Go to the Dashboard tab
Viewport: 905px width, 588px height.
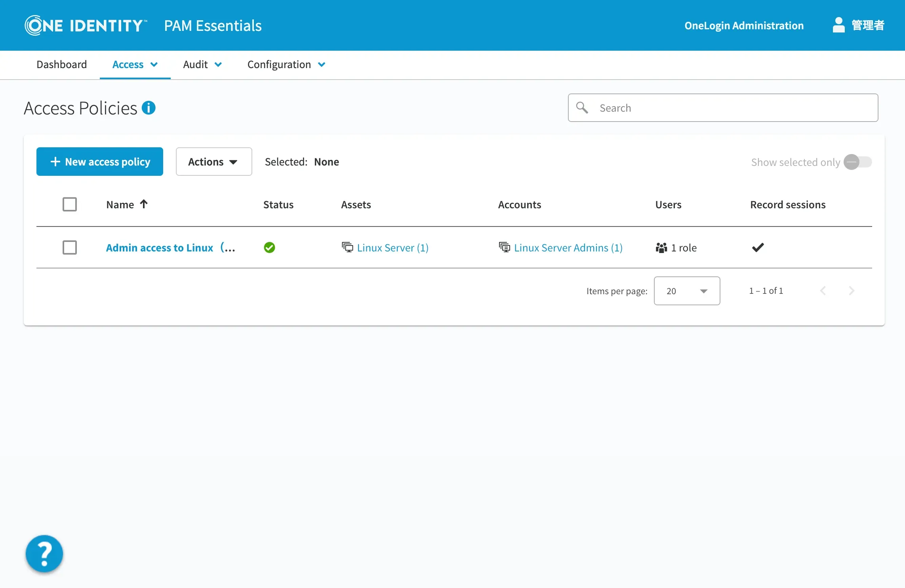[61, 65]
